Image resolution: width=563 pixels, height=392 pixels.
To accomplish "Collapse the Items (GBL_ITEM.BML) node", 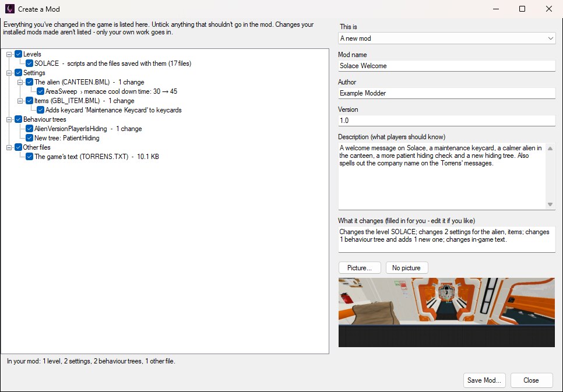I will click(x=20, y=101).
